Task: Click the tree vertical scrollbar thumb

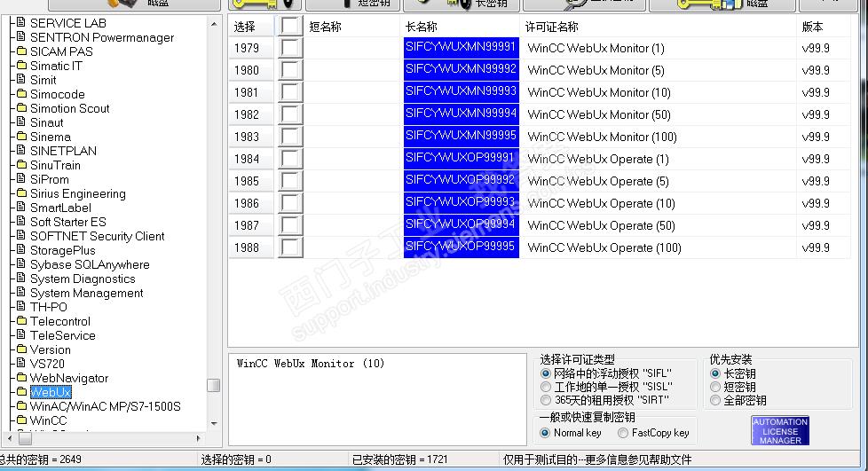Action: tap(214, 385)
